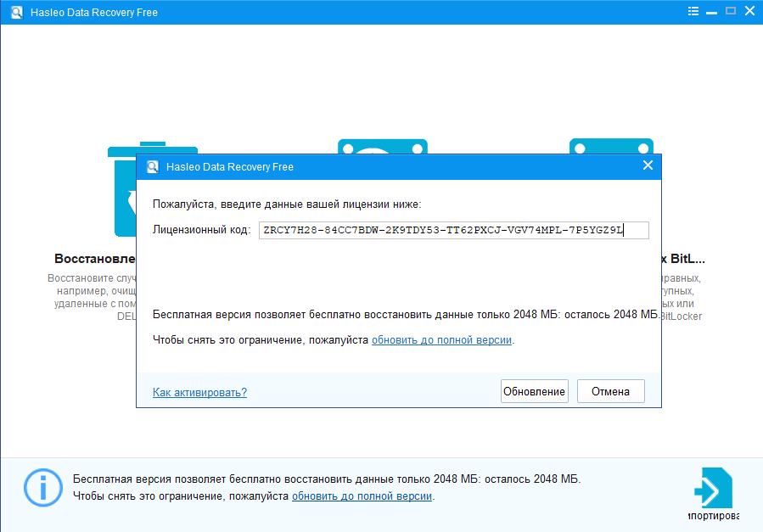The image size is (763, 532).
Task: Click 'Пожалуйста, введите данные вашей лицензии ниже:' text
Action: [287, 204]
